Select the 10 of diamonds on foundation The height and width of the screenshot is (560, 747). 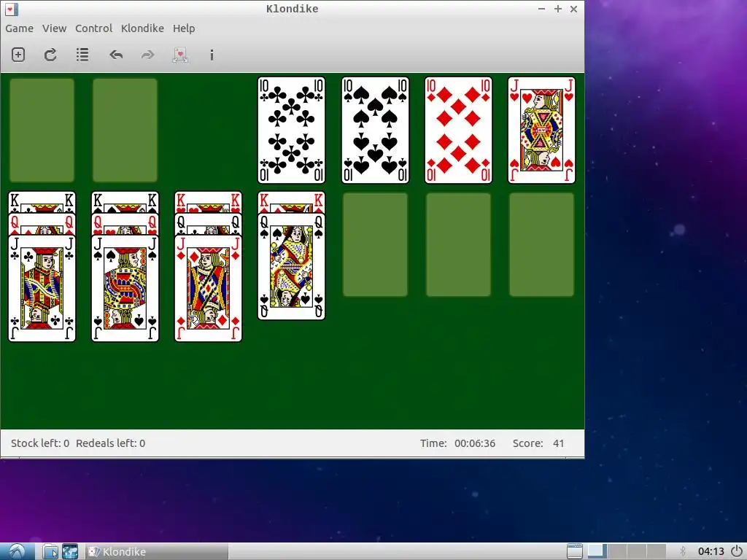pyautogui.click(x=458, y=130)
